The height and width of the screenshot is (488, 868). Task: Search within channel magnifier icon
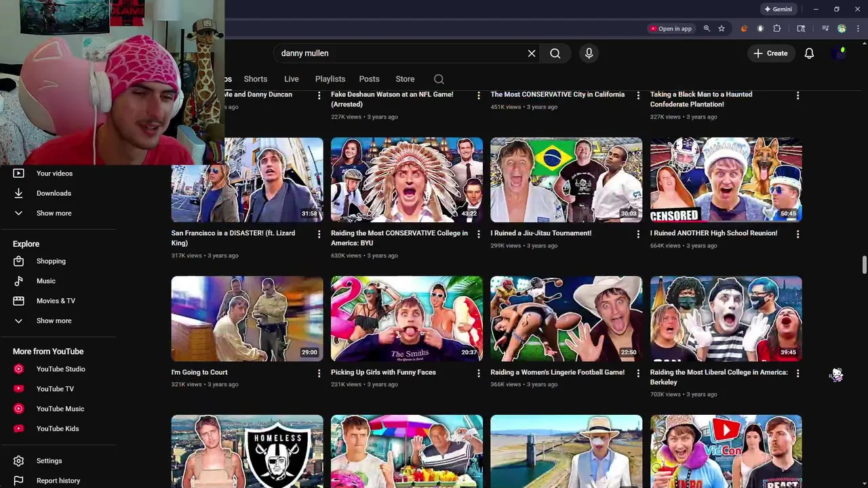[x=439, y=79]
